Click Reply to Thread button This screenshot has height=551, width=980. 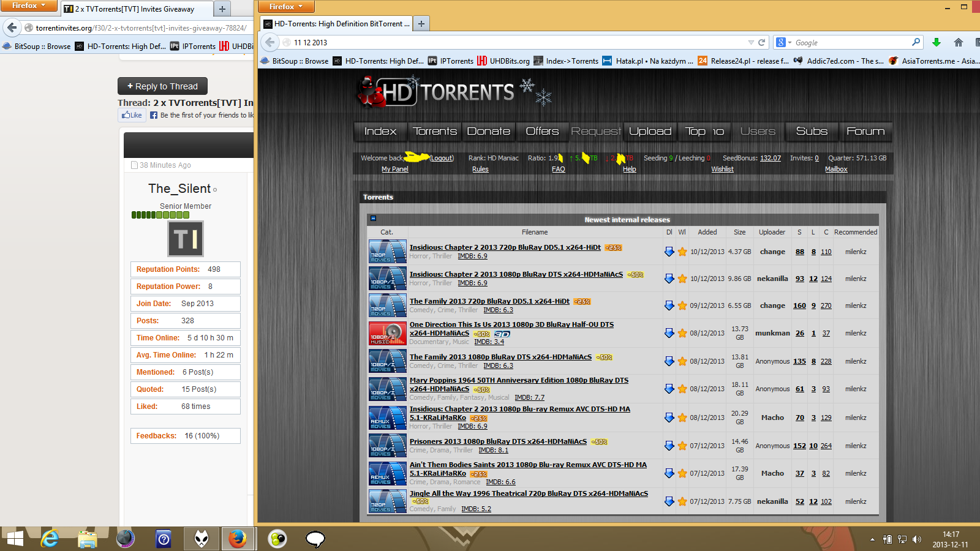[162, 86]
